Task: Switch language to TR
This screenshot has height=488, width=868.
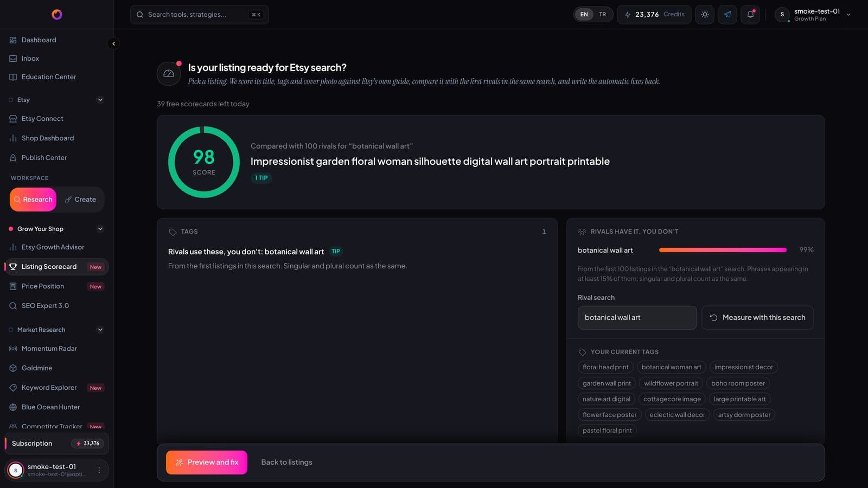Action: pyautogui.click(x=602, y=15)
